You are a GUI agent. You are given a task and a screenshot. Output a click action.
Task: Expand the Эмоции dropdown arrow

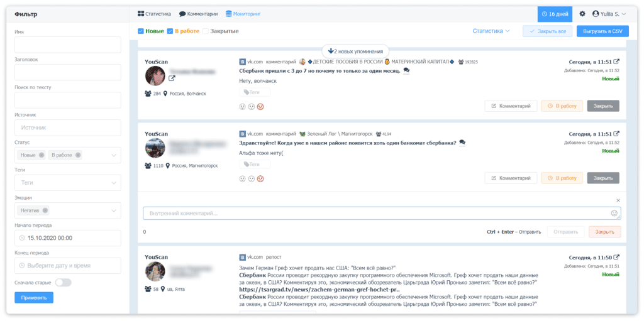tap(114, 210)
